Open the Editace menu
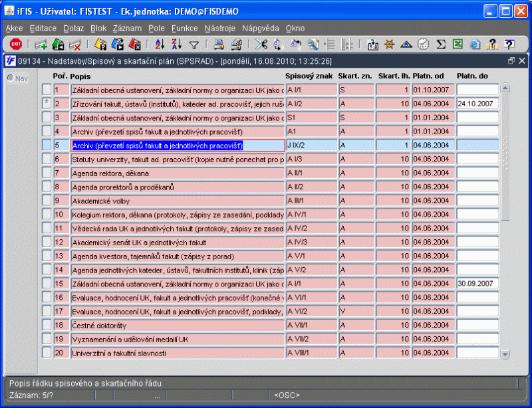This screenshot has height=408, width=532. click(x=43, y=29)
